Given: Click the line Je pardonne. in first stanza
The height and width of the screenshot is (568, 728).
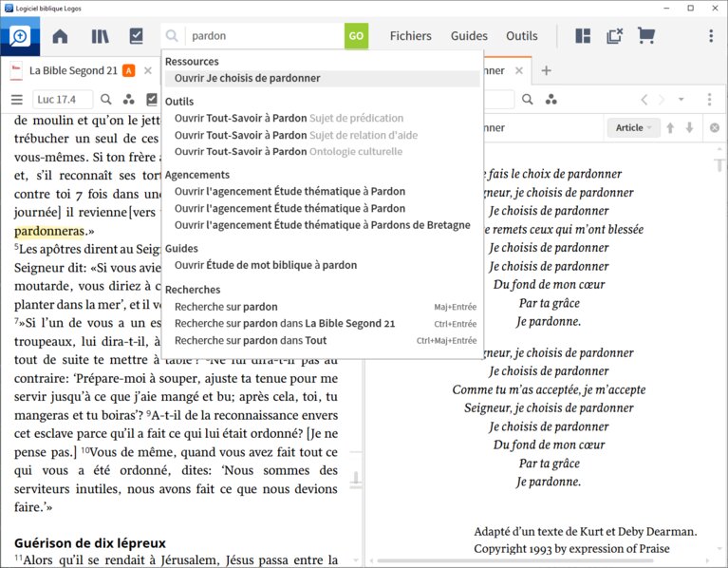Looking at the screenshot, I should [549, 321].
